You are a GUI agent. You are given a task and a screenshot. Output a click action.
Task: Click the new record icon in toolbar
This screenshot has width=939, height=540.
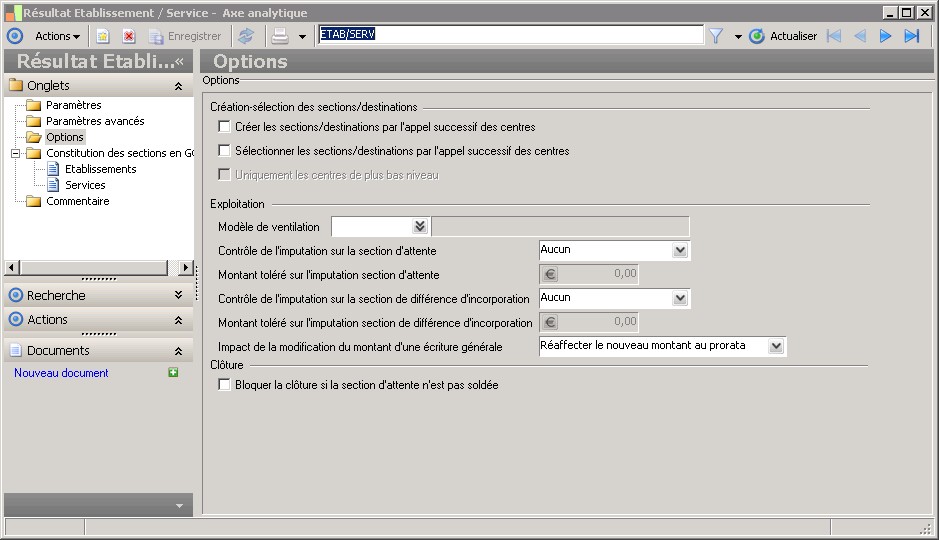coord(103,37)
